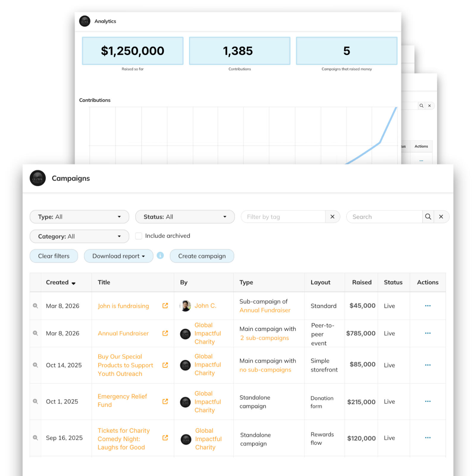The height and width of the screenshot is (476, 476).
Task: Clear the Filter by tag field
Action: coord(332,217)
